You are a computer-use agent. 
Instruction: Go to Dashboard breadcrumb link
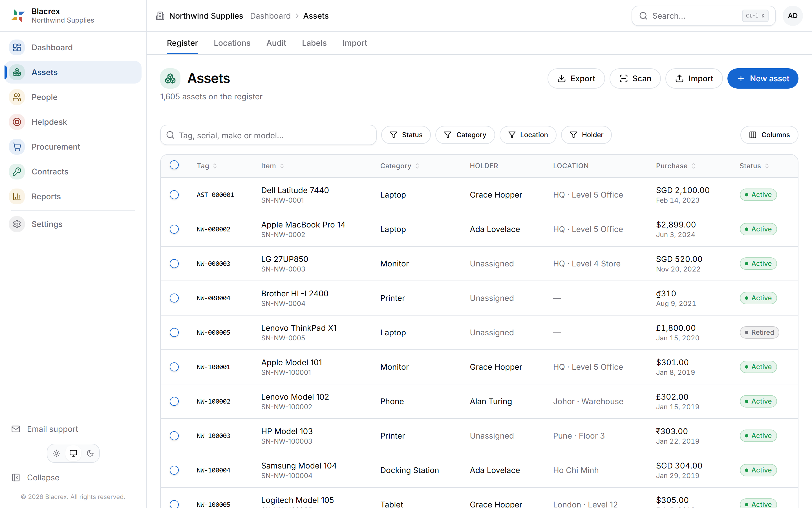click(270, 16)
